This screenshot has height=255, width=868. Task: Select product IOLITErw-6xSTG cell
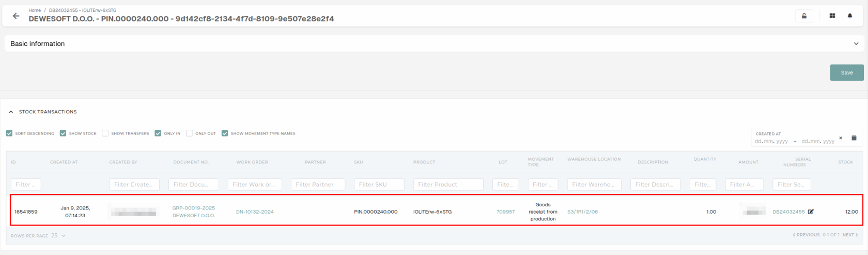(432, 212)
